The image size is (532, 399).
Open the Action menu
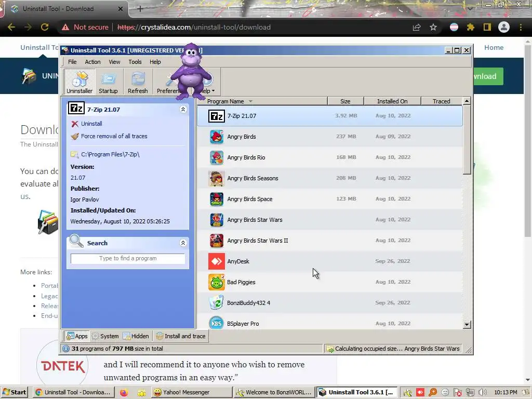point(92,62)
